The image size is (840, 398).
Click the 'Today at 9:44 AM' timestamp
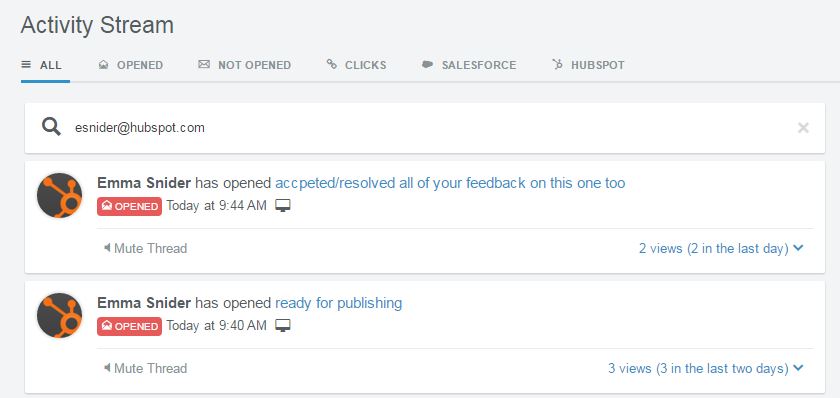point(216,206)
